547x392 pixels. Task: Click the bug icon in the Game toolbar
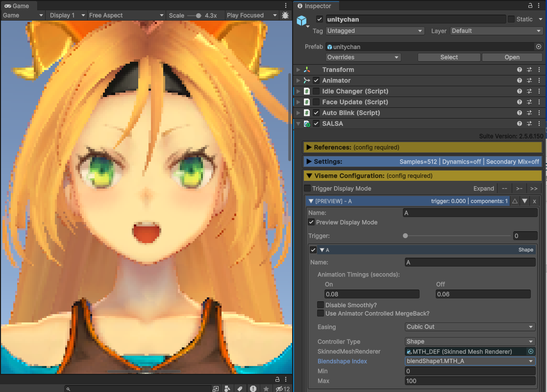(x=285, y=15)
